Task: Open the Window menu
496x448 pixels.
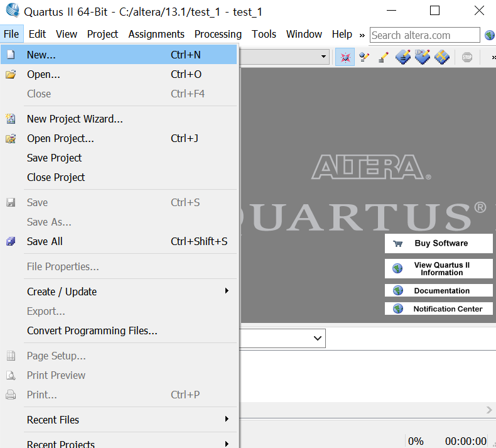Action: [x=304, y=34]
